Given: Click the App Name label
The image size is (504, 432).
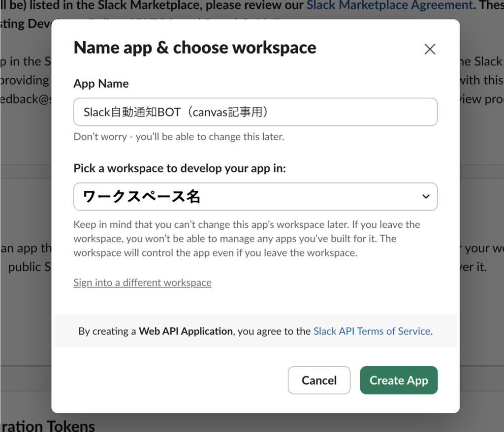Looking at the screenshot, I should [x=101, y=84].
